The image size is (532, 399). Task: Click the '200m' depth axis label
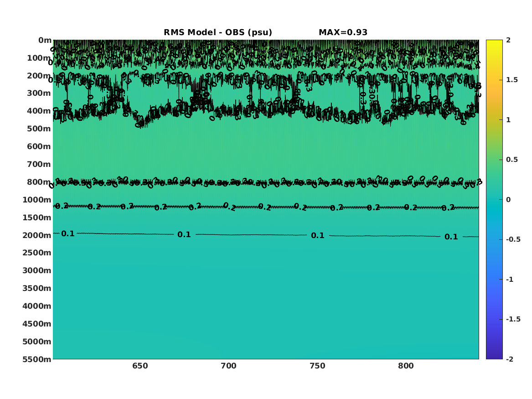pyautogui.click(x=39, y=76)
